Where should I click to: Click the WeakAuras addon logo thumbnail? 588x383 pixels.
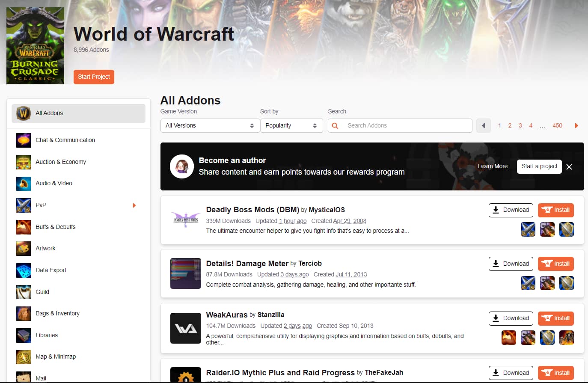[x=185, y=328]
